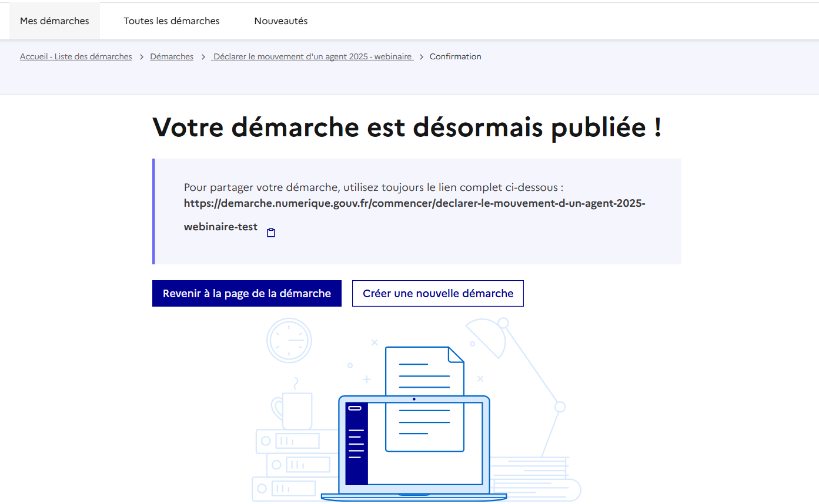Open the Nouveautés tab
The image size is (819, 504).
coord(281,21)
